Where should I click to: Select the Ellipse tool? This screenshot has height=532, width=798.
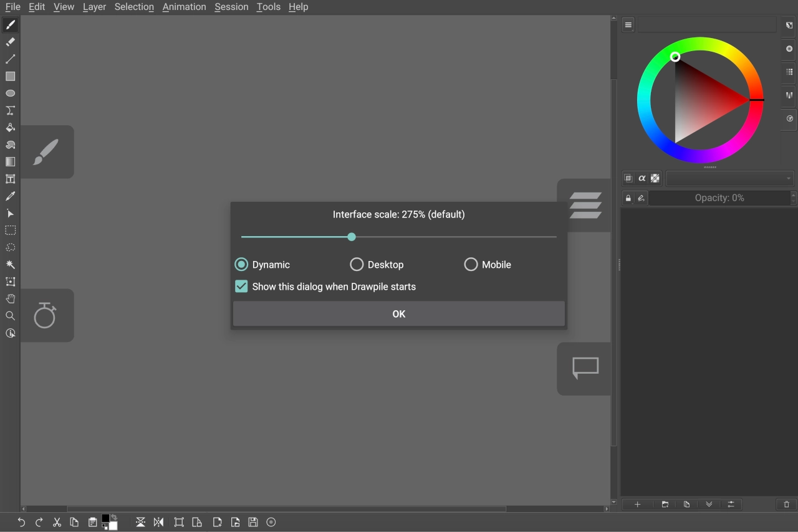click(x=10, y=93)
